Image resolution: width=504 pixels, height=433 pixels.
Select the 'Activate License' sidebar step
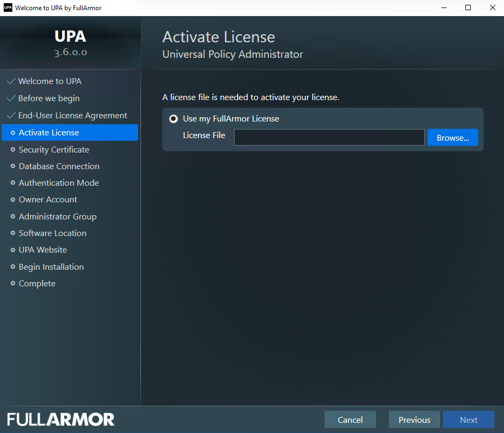click(x=49, y=133)
